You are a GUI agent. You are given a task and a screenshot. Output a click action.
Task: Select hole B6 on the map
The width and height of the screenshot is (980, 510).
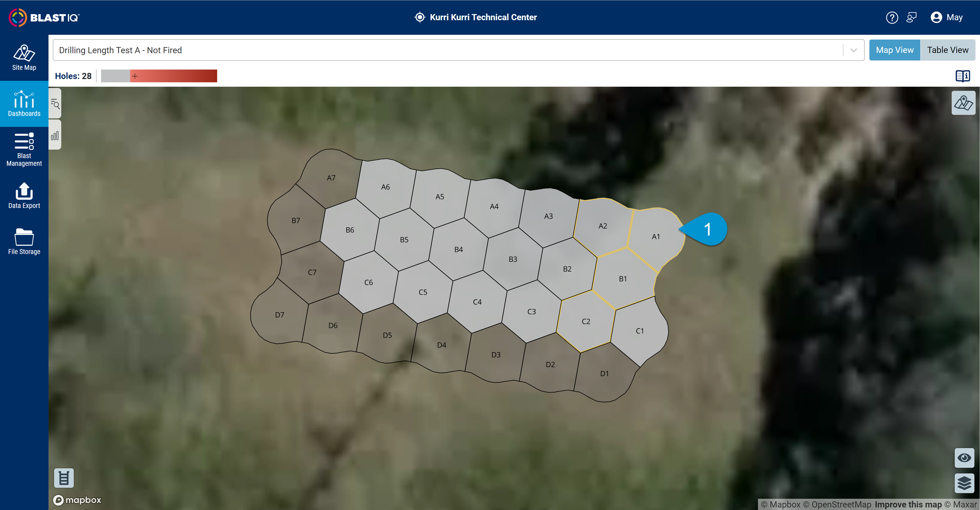point(350,230)
